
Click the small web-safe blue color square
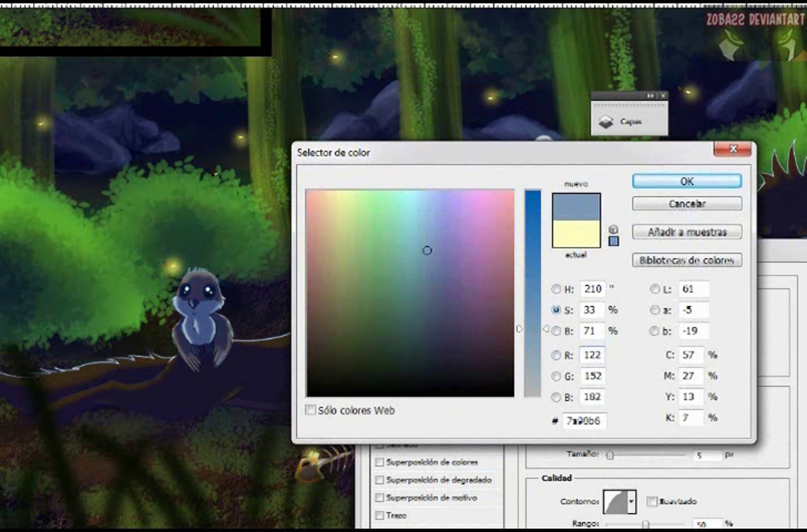(613, 241)
